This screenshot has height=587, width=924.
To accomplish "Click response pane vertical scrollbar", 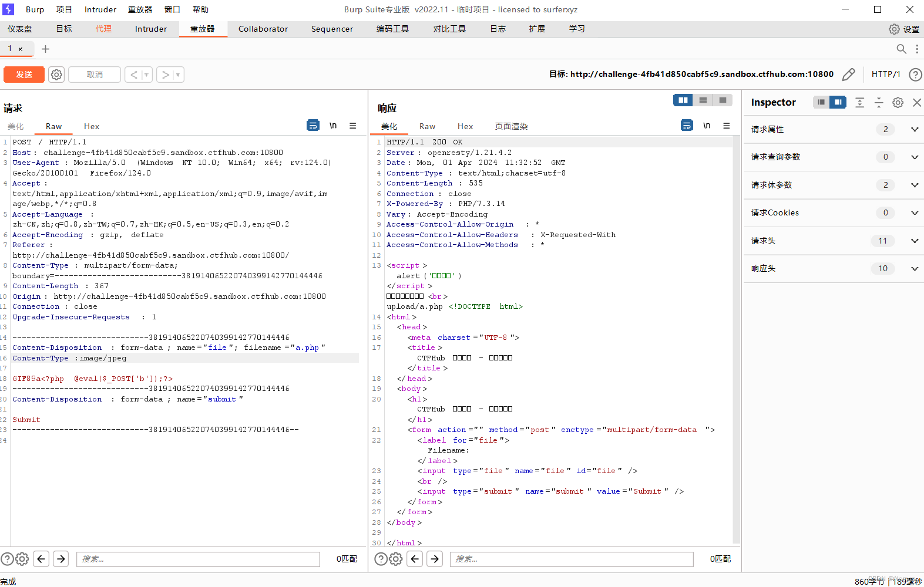I will click(x=737, y=340).
